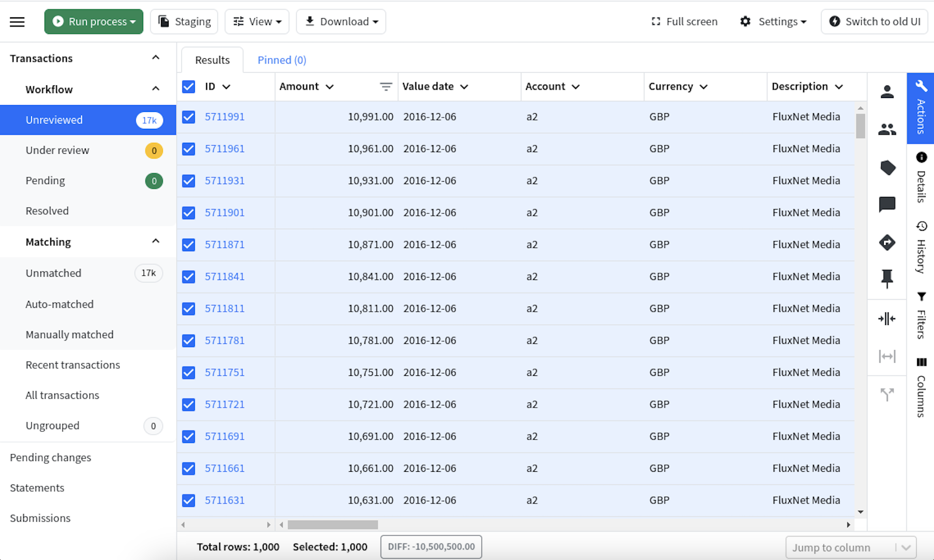This screenshot has width=934, height=560.
Task: Add a comment using the speech bubble icon
Action: [887, 205]
